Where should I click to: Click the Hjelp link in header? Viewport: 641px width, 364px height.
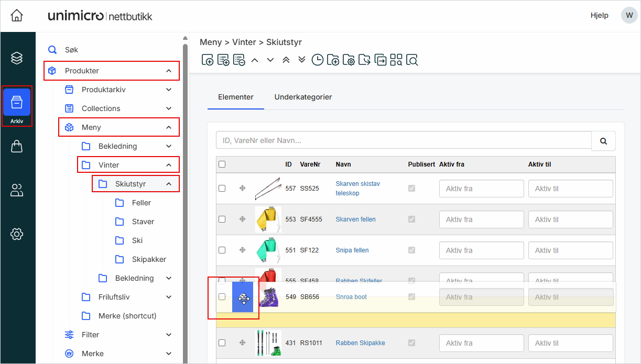[599, 15]
